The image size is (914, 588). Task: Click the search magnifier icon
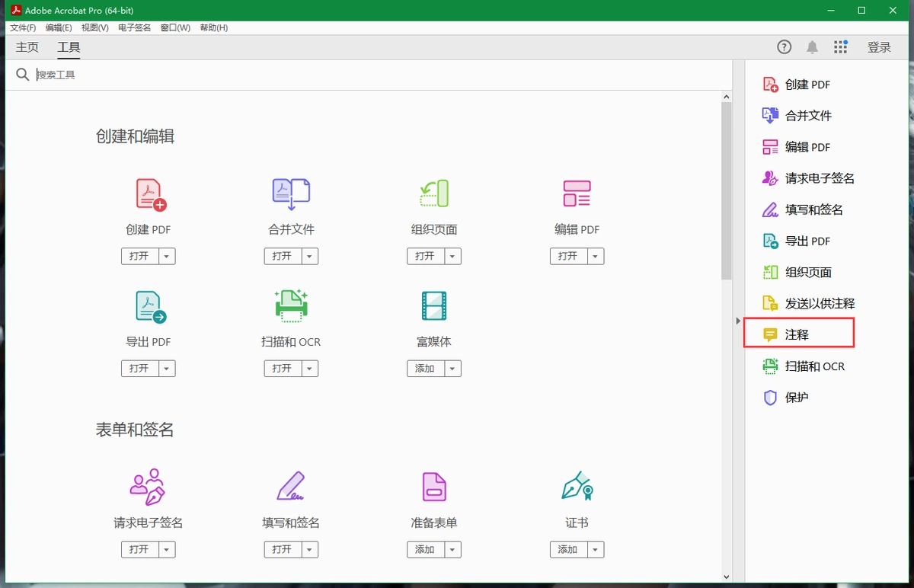23,75
